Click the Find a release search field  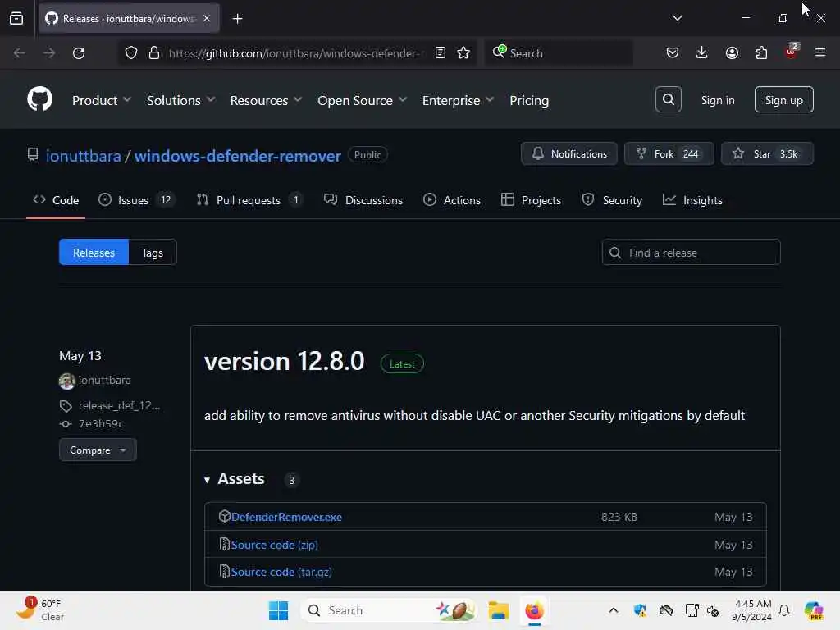coord(691,253)
